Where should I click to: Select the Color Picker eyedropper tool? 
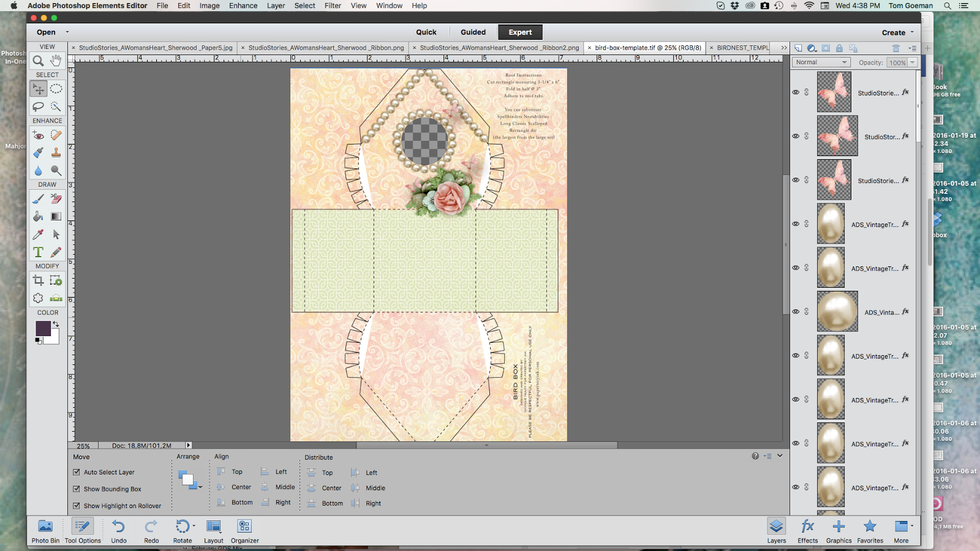click(38, 234)
